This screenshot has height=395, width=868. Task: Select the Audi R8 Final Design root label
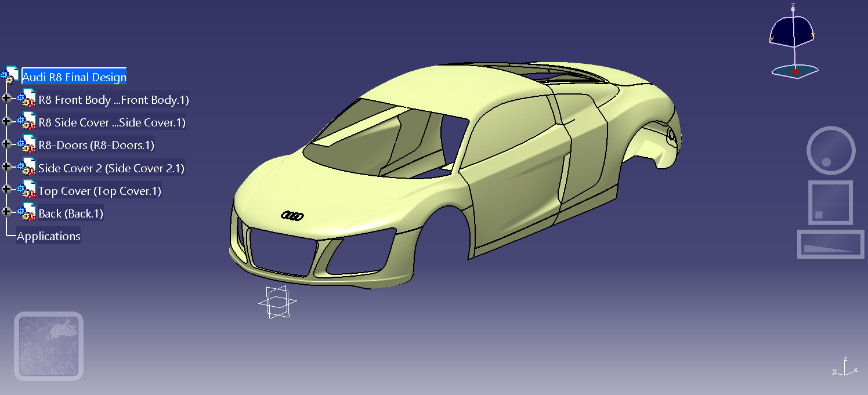point(74,77)
